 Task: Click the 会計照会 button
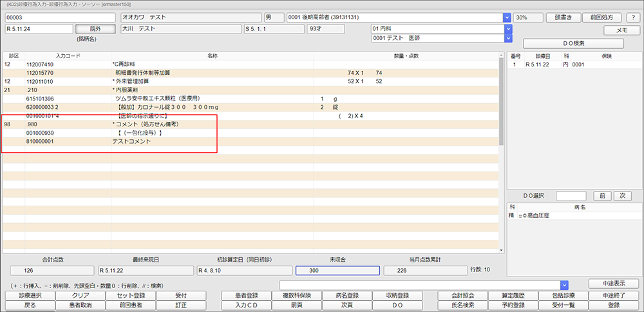pos(461,295)
